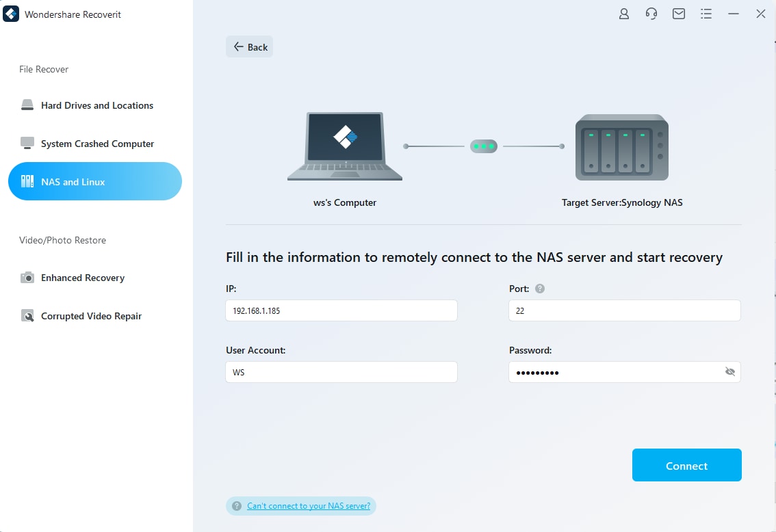Open the hamburger list menu icon
The image size is (776, 532).
click(706, 14)
